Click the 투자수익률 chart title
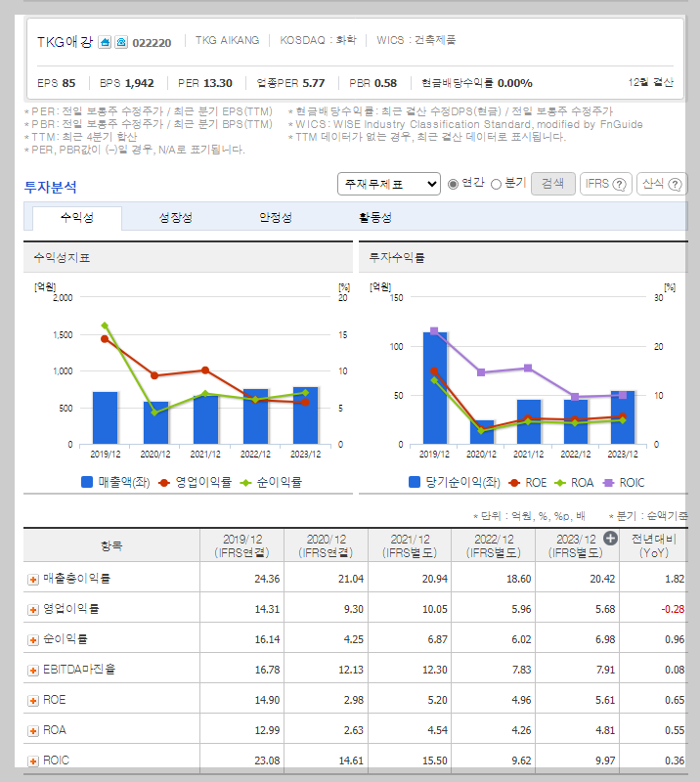Image resolution: width=700 pixels, height=782 pixels. [397, 258]
